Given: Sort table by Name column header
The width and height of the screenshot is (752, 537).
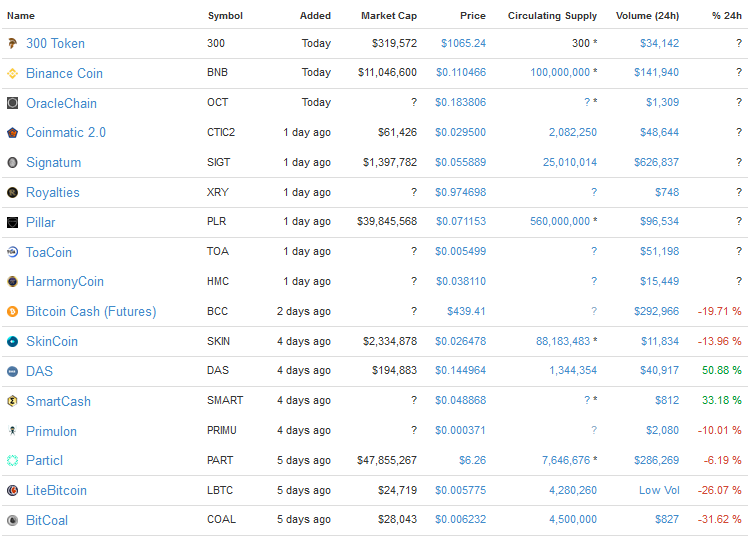Looking at the screenshot, I should [x=21, y=16].
